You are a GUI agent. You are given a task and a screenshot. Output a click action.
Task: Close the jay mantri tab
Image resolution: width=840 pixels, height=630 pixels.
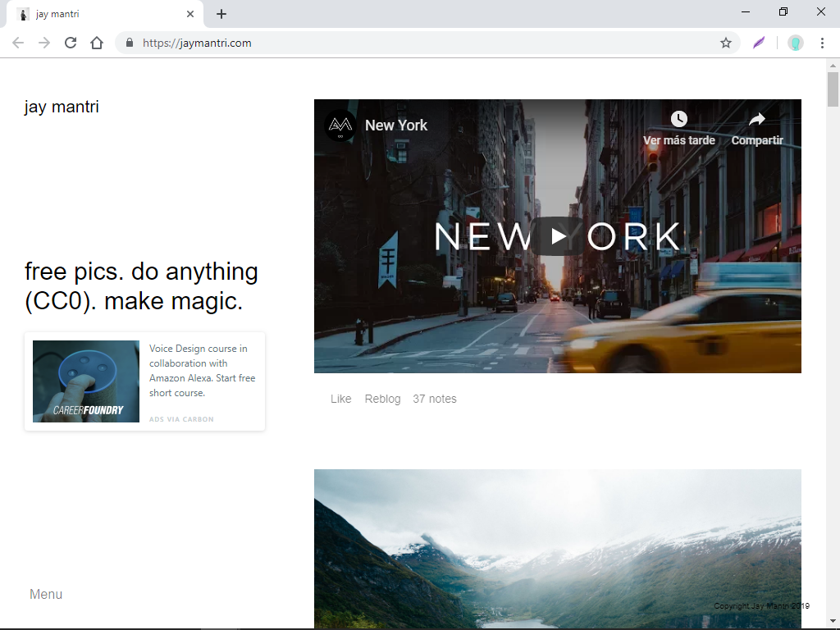point(190,15)
